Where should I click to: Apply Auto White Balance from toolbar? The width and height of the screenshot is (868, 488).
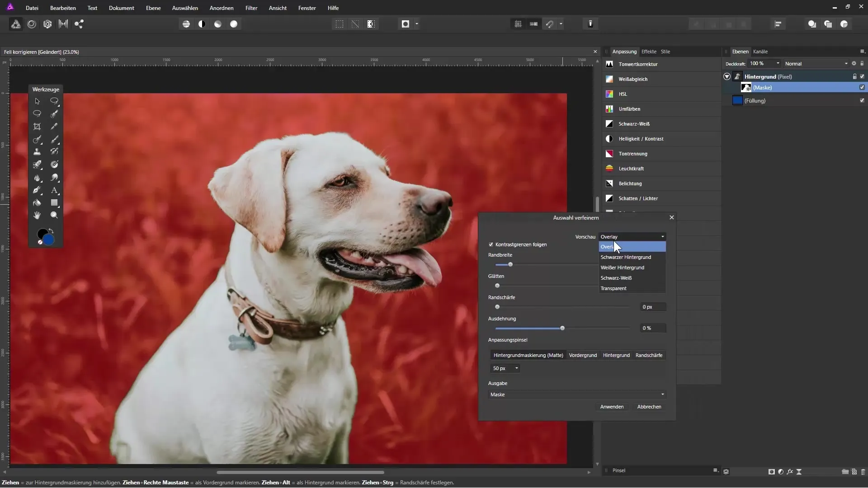click(x=234, y=24)
